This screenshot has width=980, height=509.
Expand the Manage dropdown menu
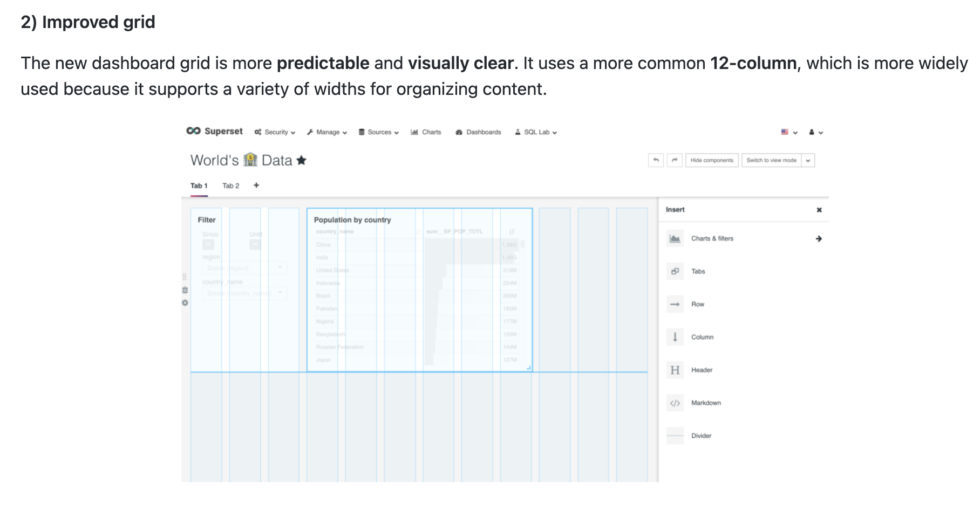[x=326, y=132]
